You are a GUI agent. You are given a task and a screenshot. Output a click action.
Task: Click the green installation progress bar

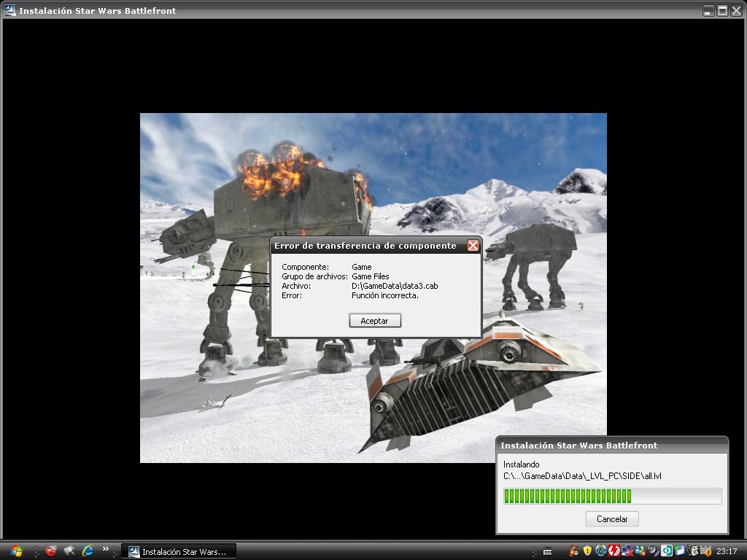click(x=612, y=496)
